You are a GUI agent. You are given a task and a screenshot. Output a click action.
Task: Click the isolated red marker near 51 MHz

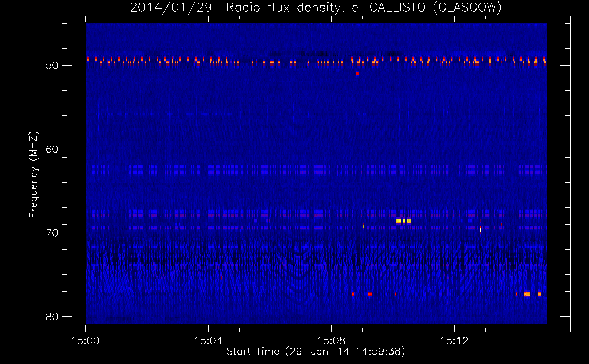coord(357,74)
